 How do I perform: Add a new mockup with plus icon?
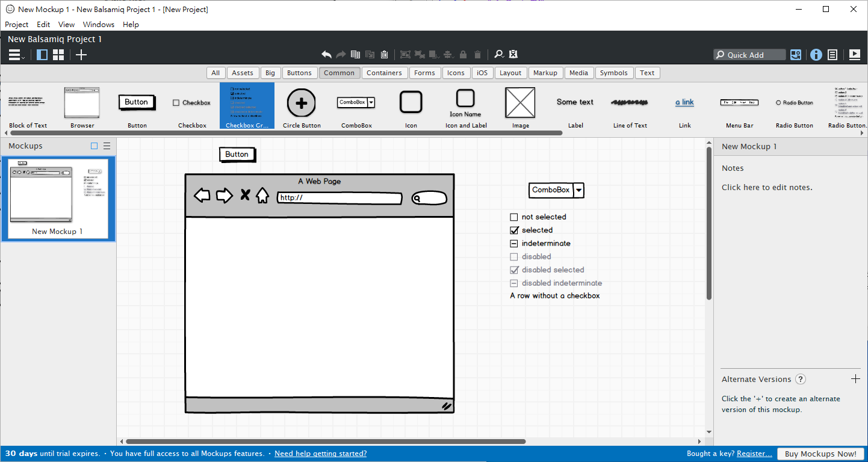tap(81, 55)
